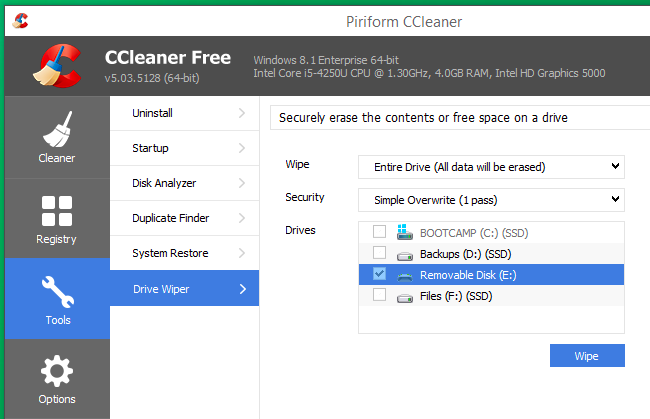Open the Startup tool

click(x=184, y=148)
